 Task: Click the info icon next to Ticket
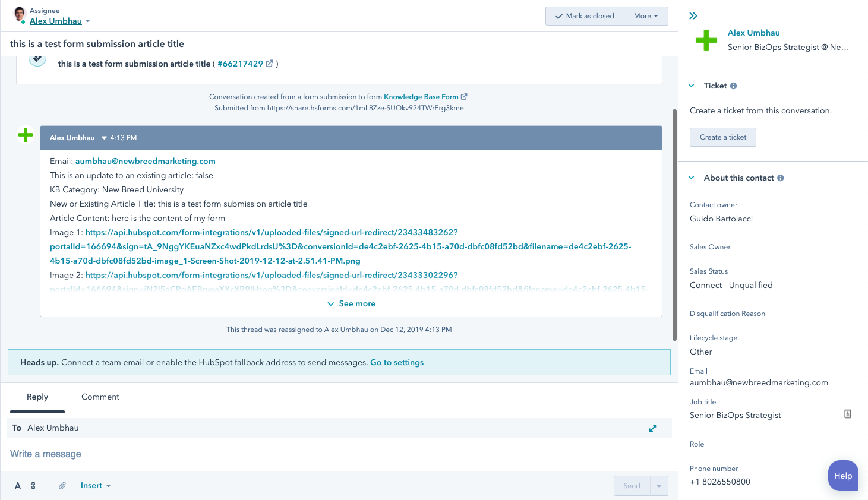click(734, 86)
